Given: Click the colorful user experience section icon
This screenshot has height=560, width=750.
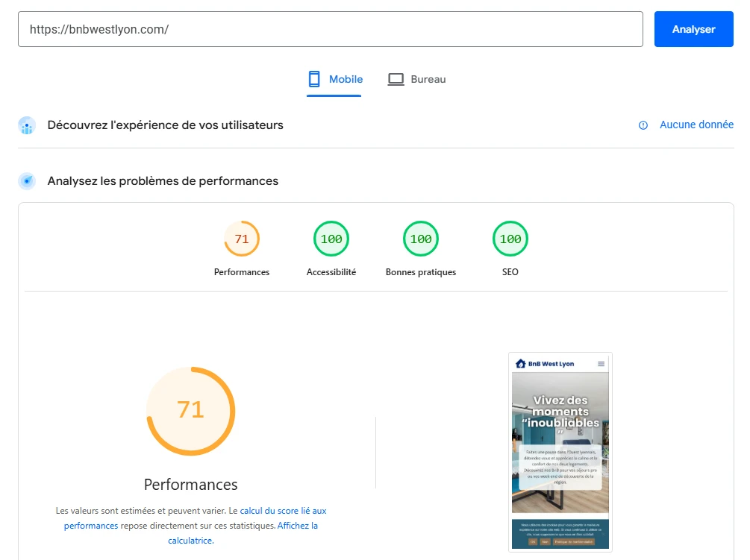Looking at the screenshot, I should pyautogui.click(x=27, y=125).
